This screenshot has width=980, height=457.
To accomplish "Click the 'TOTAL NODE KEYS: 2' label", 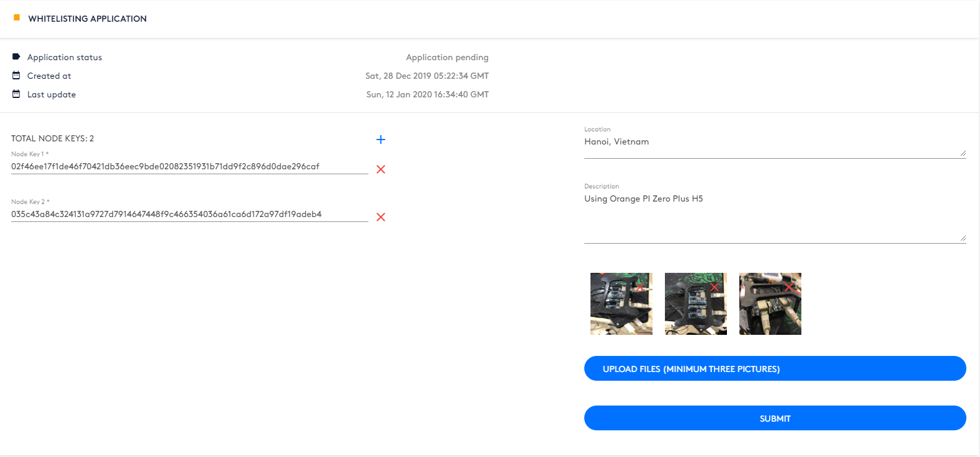I will coord(53,138).
